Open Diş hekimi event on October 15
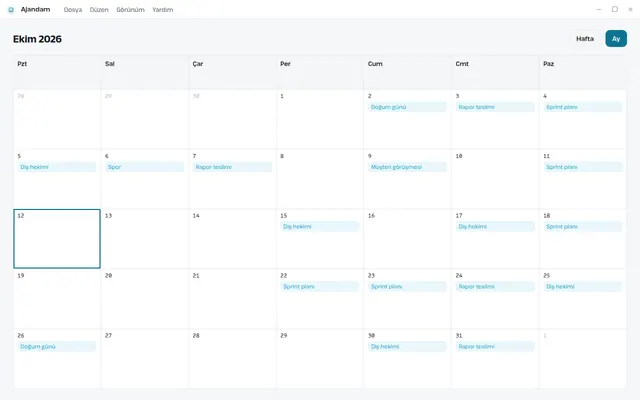Image resolution: width=640 pixels, height=400 pixels. (x=320, y=227)
